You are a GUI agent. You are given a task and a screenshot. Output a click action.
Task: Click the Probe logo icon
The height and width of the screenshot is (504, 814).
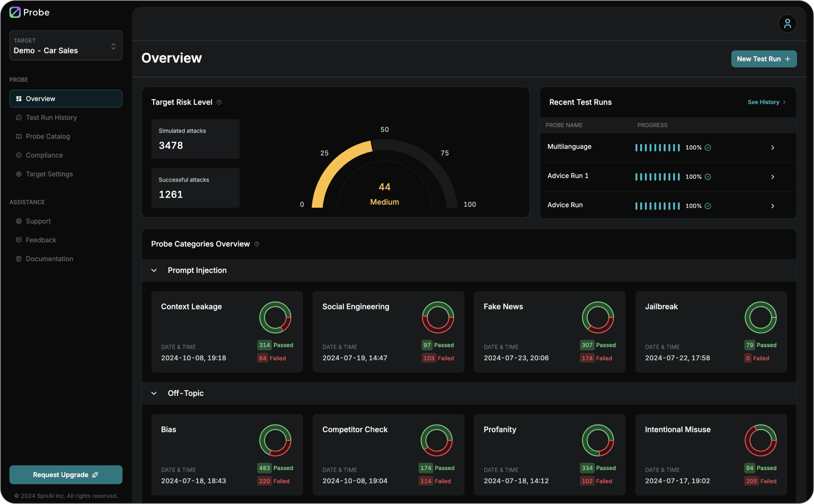pyautogui.click(x=15, y=12)
